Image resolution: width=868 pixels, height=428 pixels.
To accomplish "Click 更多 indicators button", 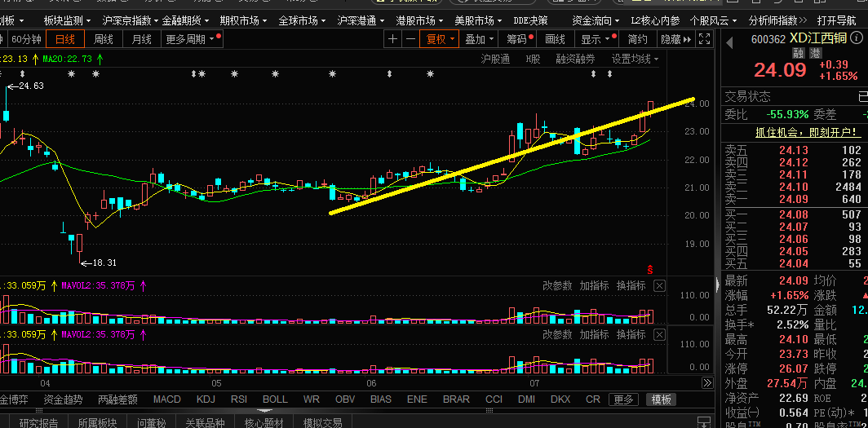I will (623, 399).
